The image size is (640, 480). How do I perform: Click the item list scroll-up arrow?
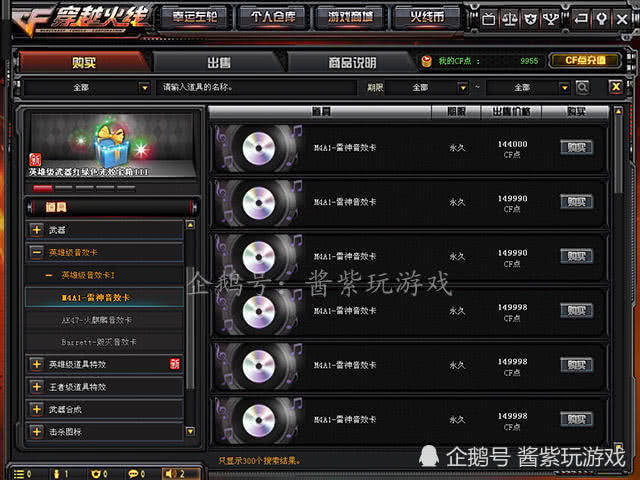click(619, 111)
